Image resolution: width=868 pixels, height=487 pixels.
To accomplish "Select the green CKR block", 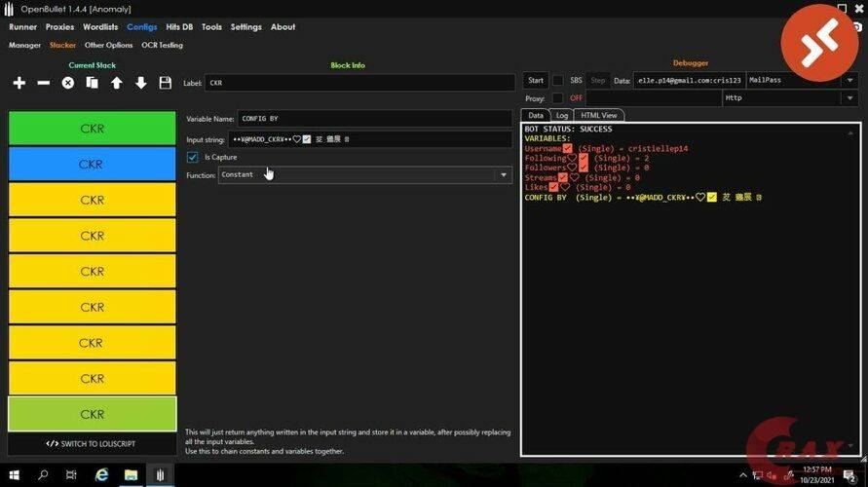I will (x=92, y=129).
